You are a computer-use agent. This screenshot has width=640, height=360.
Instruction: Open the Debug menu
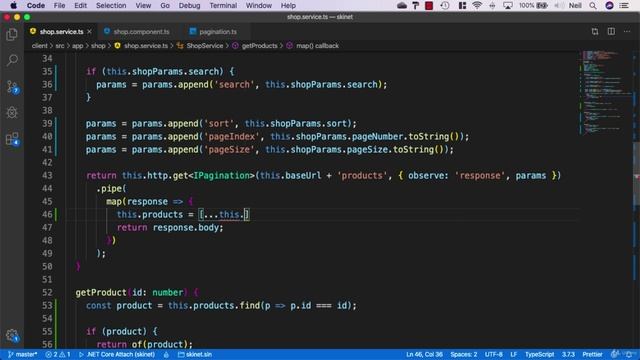pos(189,5)
